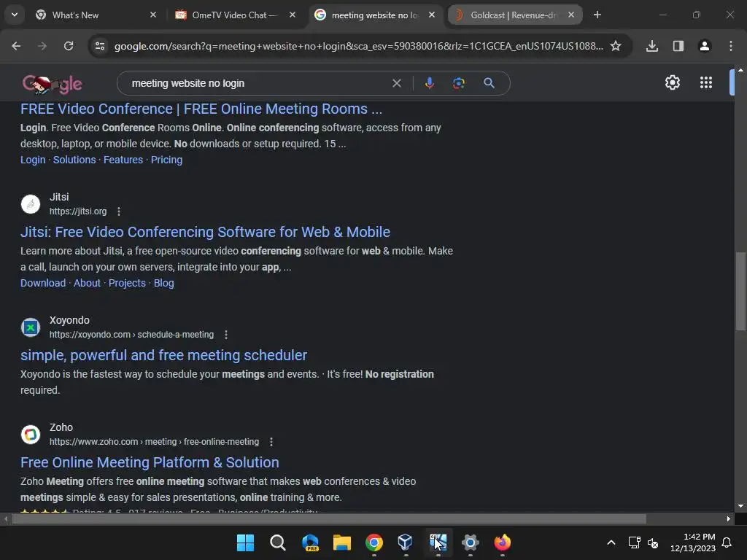Open Google quick settings gear

672,82
